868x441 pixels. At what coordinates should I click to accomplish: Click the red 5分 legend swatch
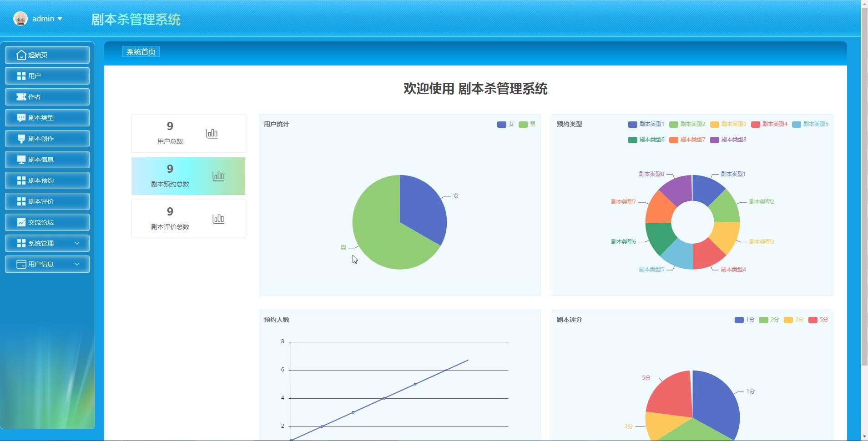tap(813, 320)
